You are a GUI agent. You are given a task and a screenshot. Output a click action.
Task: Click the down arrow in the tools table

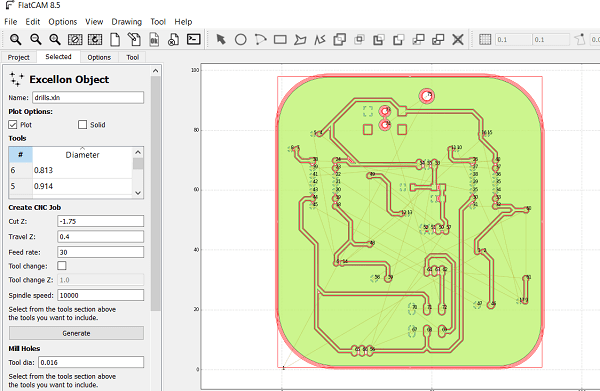[x=138, y=193]
